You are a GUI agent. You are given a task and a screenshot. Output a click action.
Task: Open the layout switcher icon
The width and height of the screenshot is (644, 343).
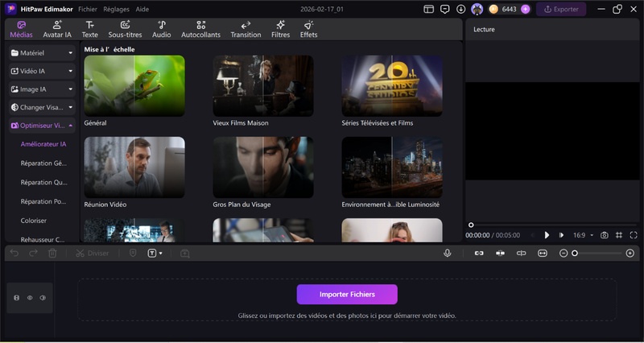pos(428,9)
